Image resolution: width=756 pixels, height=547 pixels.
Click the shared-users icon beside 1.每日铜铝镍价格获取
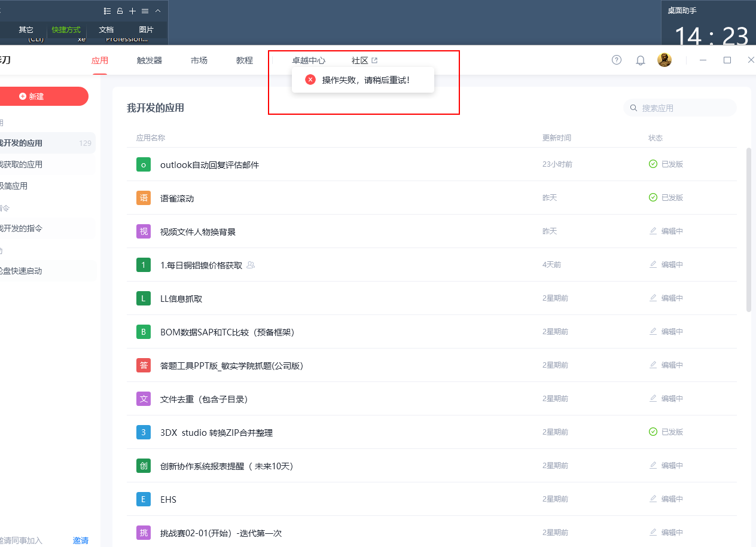point(251,265)
